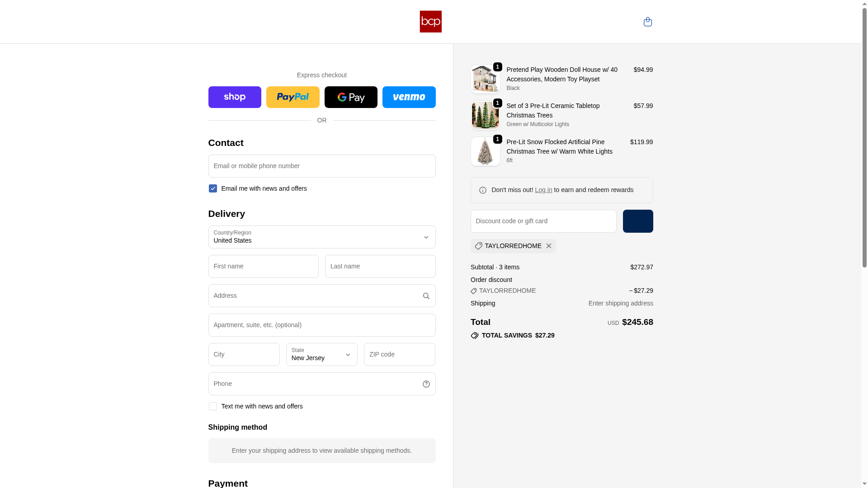
Task: Choose Venmo express checkout
Action: (x=409, y=97)
